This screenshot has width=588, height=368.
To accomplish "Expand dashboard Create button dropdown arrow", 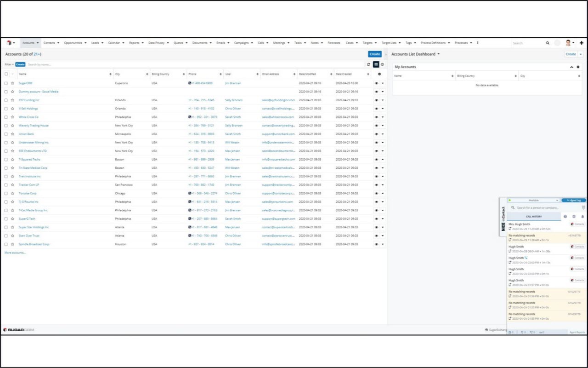I will click(581, 54).
